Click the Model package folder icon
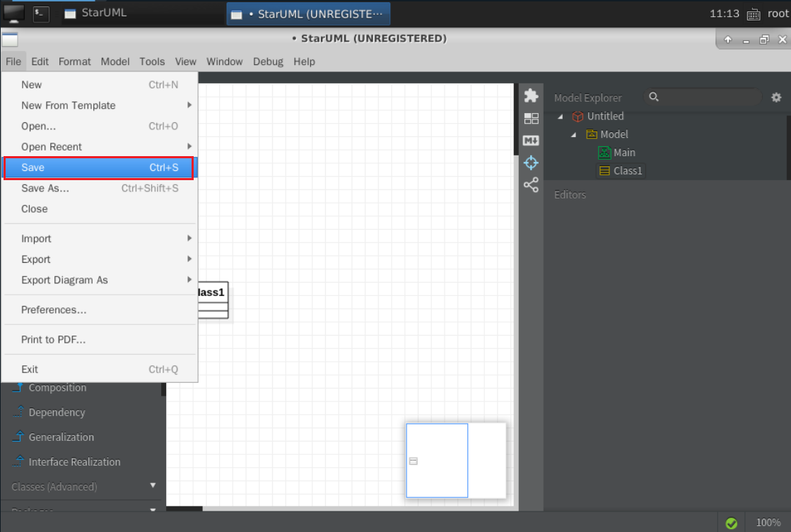Image resolution: width=791 pixels, height=532 pixels. pos(592,134)
